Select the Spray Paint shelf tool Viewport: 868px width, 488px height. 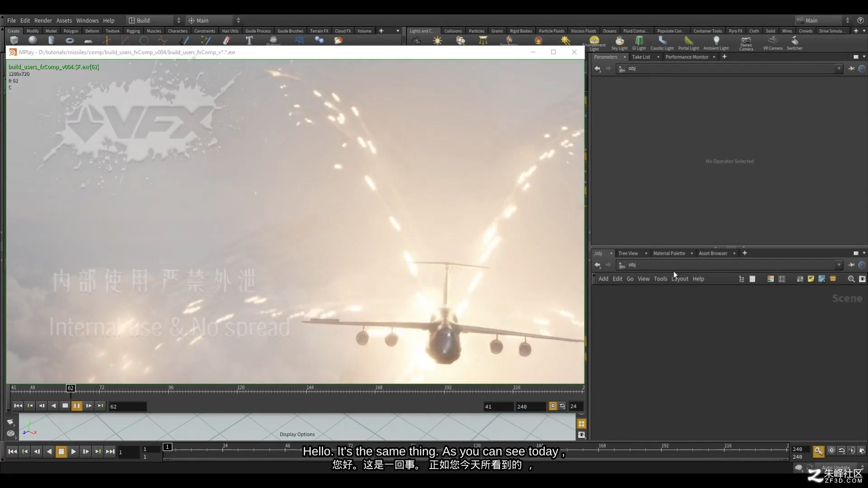pos(227,40)
